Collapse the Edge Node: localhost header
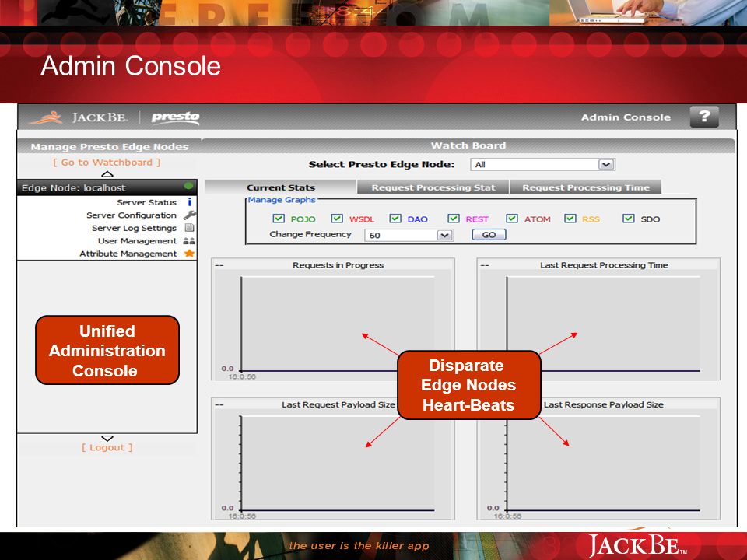 pyautogui.click(x=107, y=187)
